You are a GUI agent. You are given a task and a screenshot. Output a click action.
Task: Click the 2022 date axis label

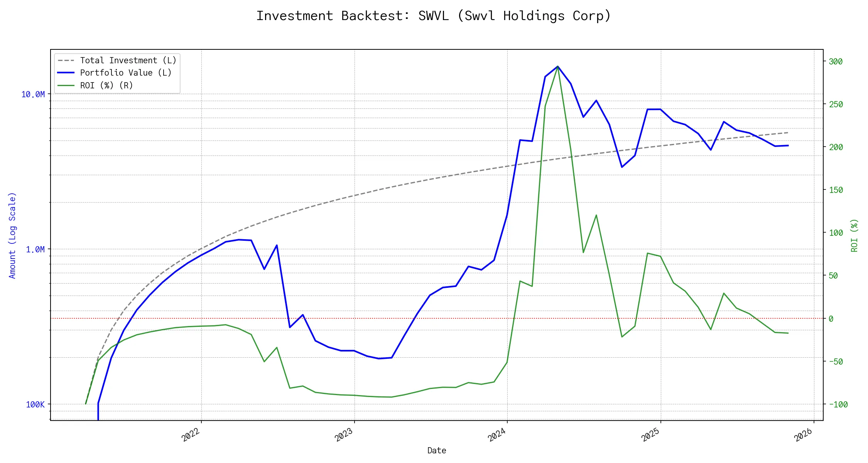tap(191, 435)
